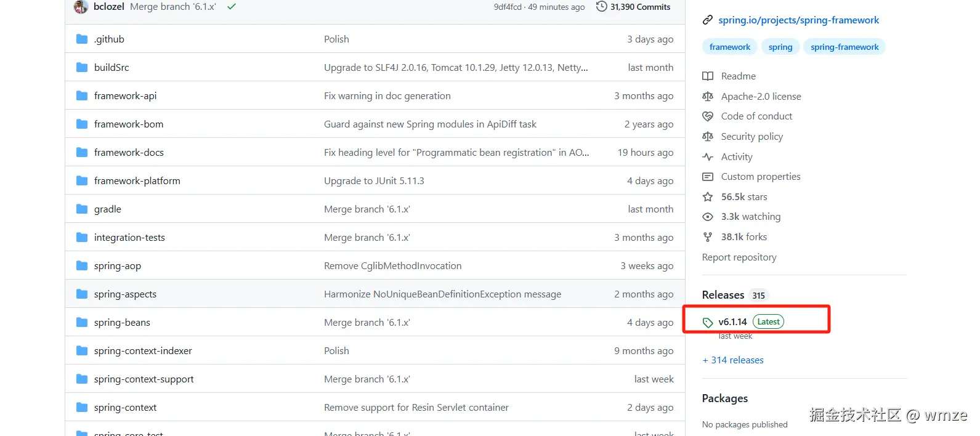Click the Apache-2.0 license scale icon

point(708,97)
